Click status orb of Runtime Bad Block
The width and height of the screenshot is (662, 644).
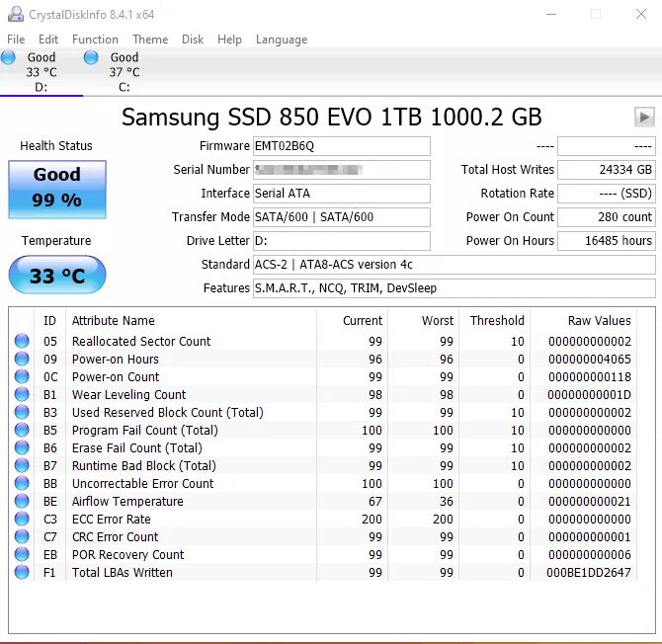[x=22, y=464]
